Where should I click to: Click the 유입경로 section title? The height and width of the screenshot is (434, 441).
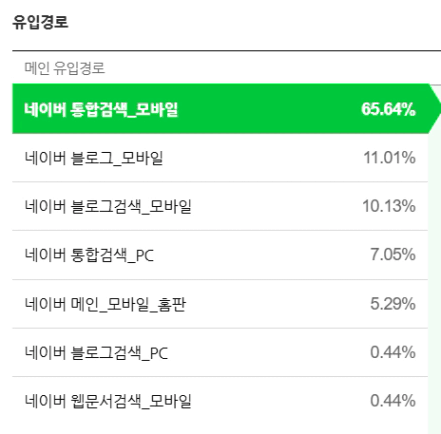tap(40, 22)
